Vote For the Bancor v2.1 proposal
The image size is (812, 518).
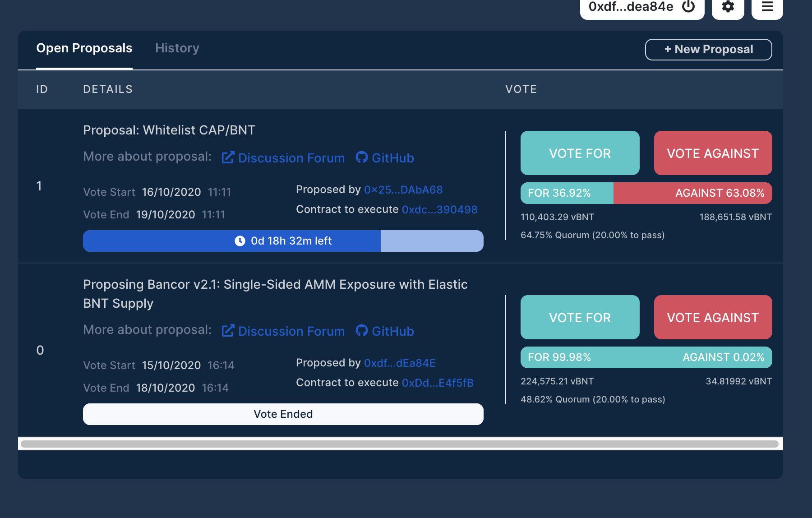(x=580, y=317)
